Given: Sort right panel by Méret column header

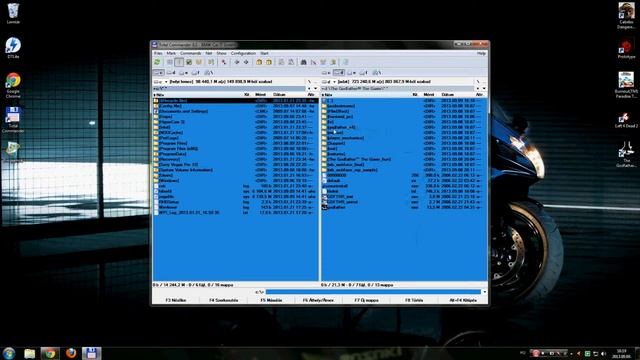Looking at the screenshot, I should pyautogui.click(x=429, y=95).
